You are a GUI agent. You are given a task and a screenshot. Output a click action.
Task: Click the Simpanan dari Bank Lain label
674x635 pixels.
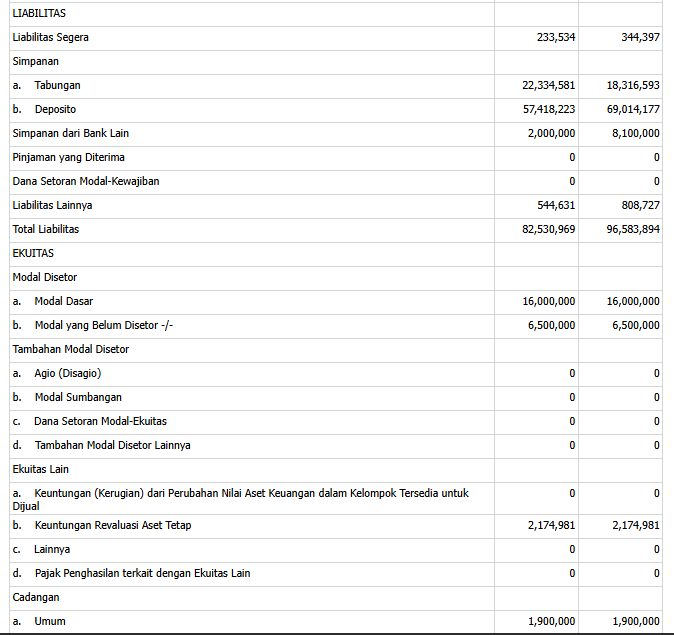click(70, 133)
